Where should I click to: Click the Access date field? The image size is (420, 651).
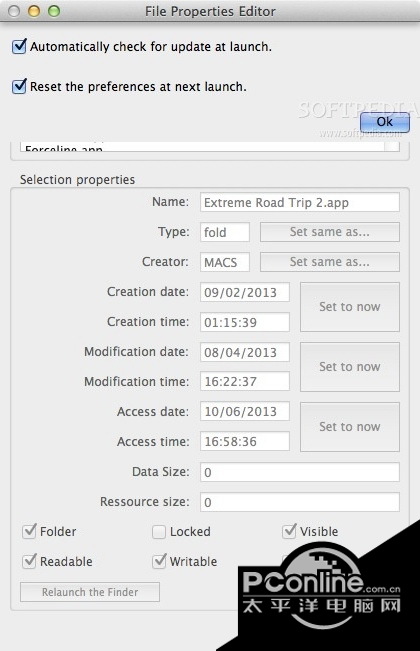(245, 411)
